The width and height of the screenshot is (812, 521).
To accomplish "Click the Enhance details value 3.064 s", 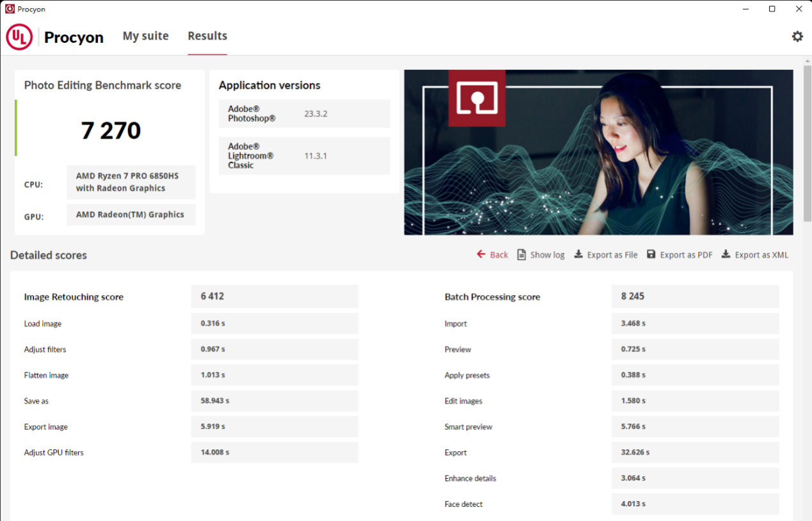I will pos(695,478).
